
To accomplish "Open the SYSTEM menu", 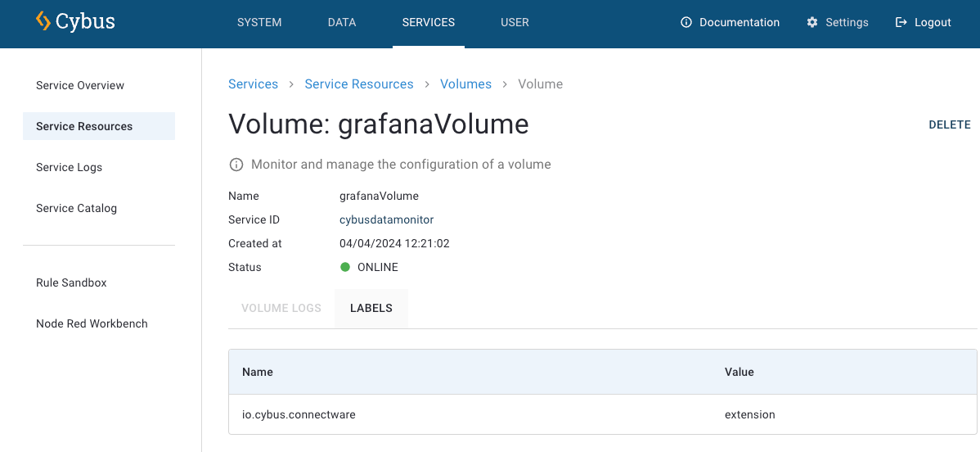I will coord(259,23).
